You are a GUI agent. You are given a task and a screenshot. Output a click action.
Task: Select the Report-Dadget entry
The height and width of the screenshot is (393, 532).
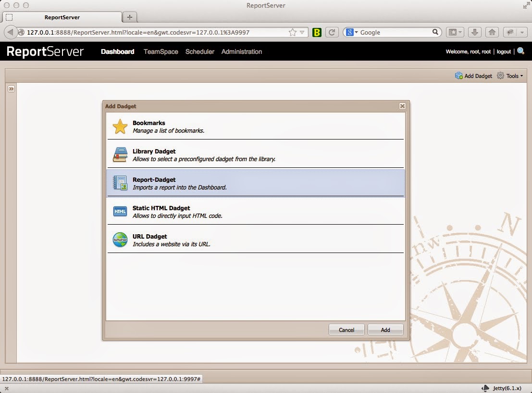tap(256, 183)
